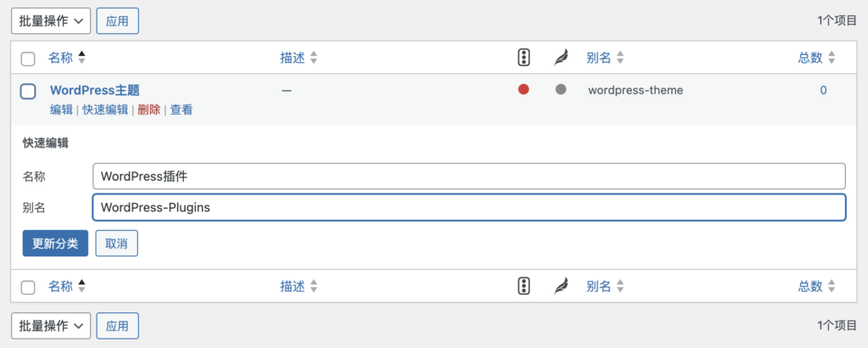Tick the select-all checkbox in table header
868x348 pixels.
[x=28, y=59]
